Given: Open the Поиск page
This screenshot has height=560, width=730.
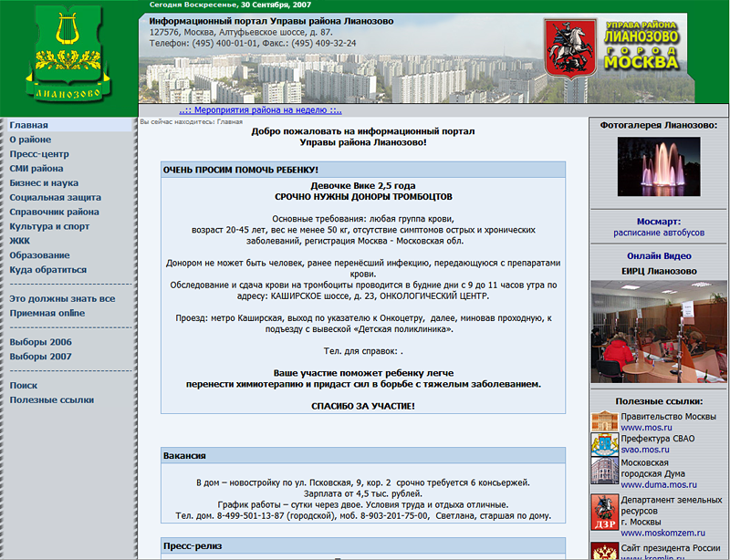Looking at the screenshot, I should (x=24, y=386).
